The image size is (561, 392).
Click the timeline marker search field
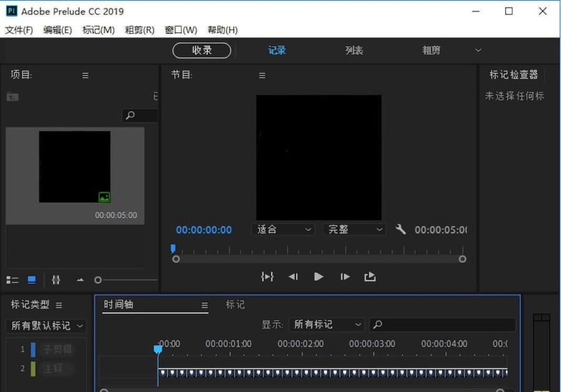click(x=442, y=325)
